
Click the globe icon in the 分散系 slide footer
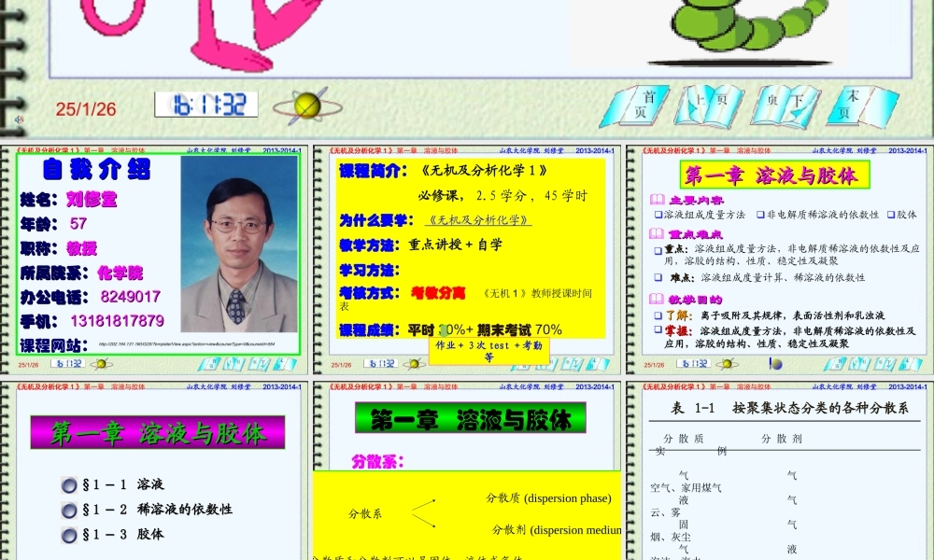(x=413, y=364)
